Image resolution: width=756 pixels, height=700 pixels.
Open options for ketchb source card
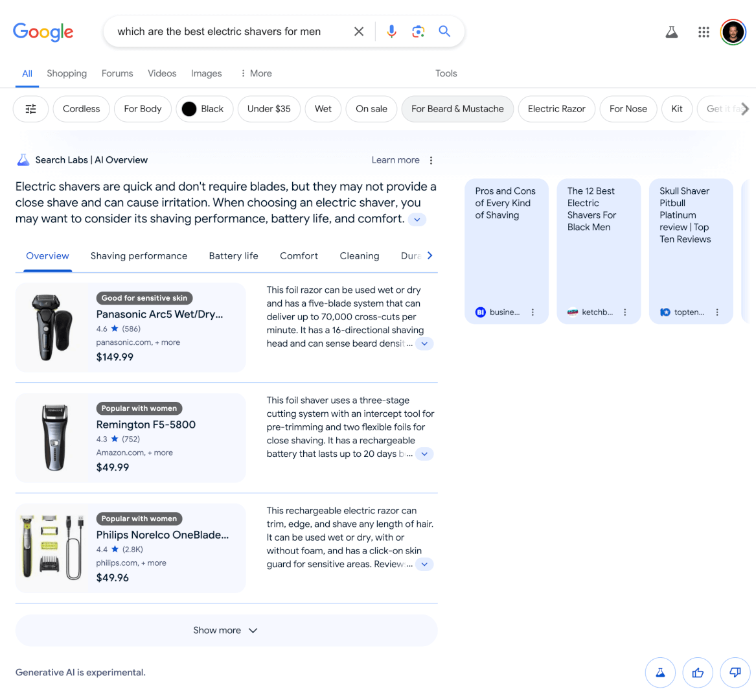tap(625, 312)
